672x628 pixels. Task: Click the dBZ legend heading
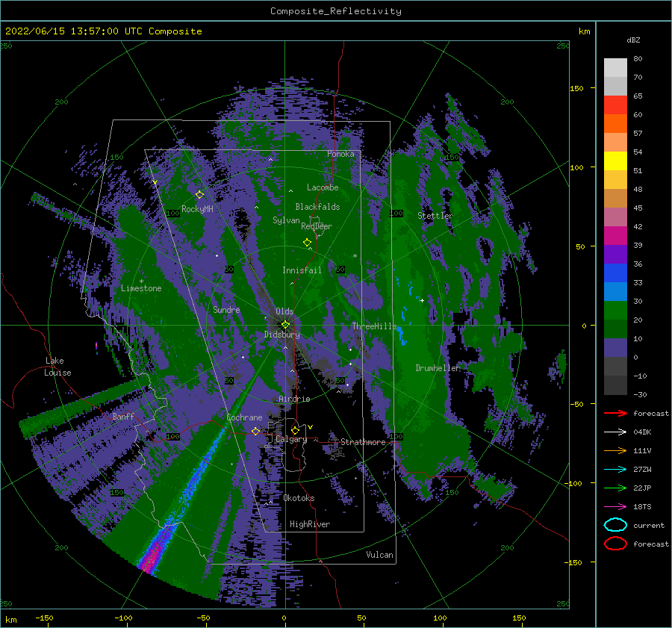[633, 40]
